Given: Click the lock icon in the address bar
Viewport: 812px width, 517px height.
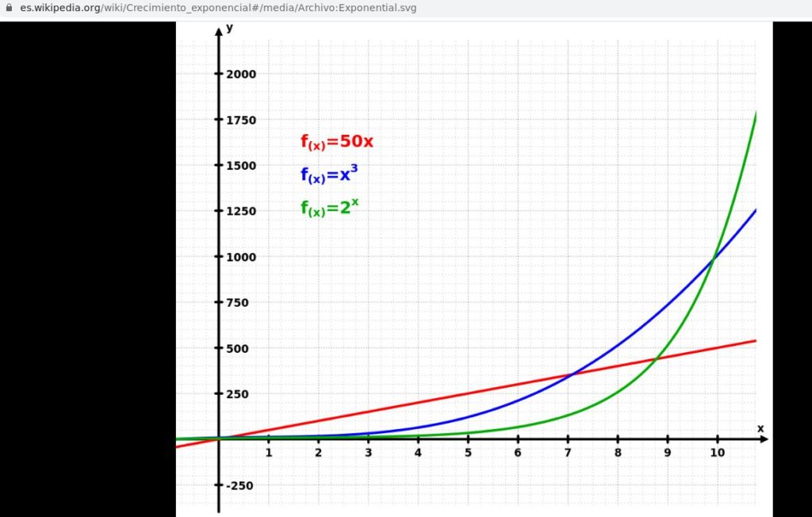Looking at the screenshot, I should click(x=9, y=8).
